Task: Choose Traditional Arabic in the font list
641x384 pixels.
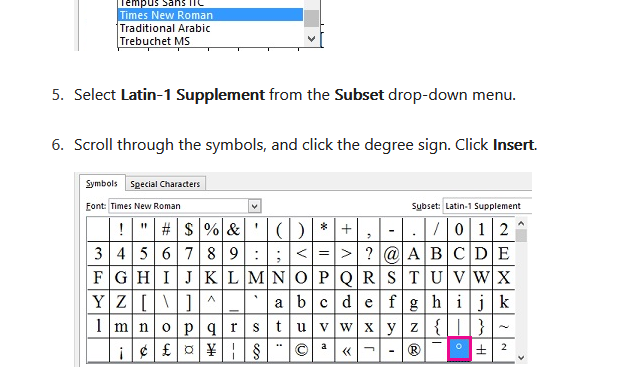Action: click(x=210, y=28)
